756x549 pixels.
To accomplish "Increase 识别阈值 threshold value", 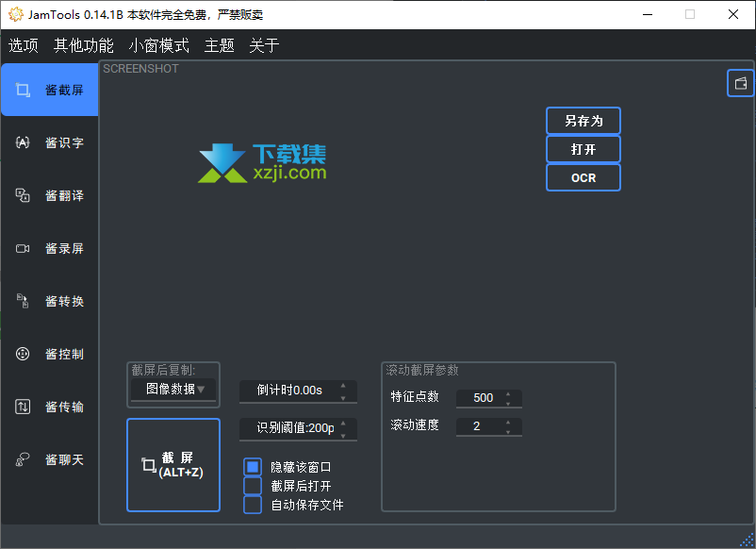I will click(x=343, y=424).
